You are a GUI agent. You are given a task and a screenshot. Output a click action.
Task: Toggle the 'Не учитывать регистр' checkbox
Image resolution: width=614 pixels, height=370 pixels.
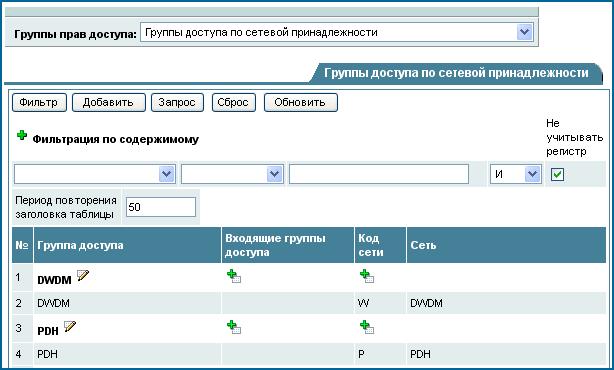(557, 174)
